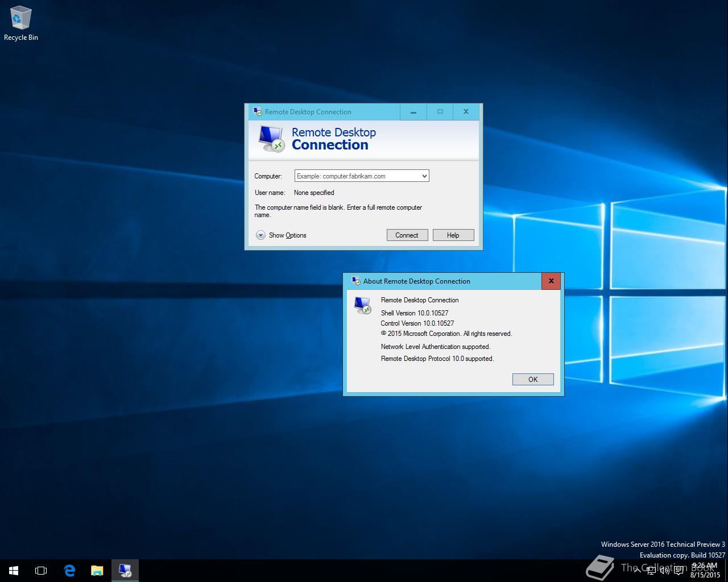Expand Show Options in Remote Desktop Connection
This screenshot has height=582, width=728.
click(x=281, y=235)
